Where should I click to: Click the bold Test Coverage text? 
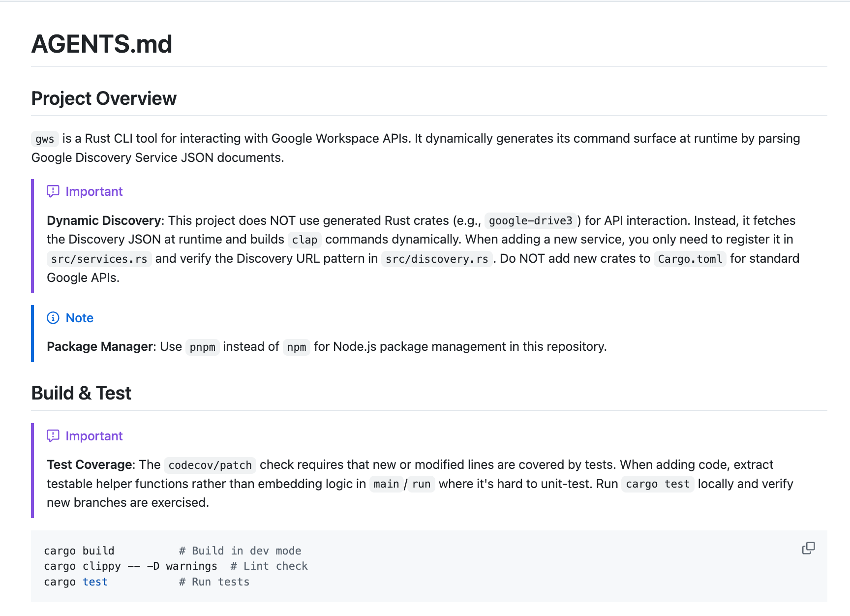coord(89,465)
